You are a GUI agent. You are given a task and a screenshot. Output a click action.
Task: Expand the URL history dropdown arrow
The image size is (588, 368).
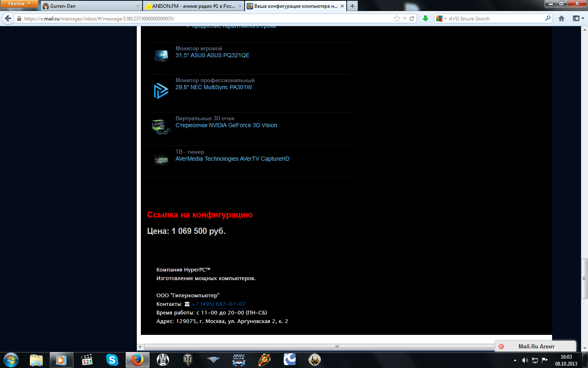pyautogui.click(x=405, y=18)
